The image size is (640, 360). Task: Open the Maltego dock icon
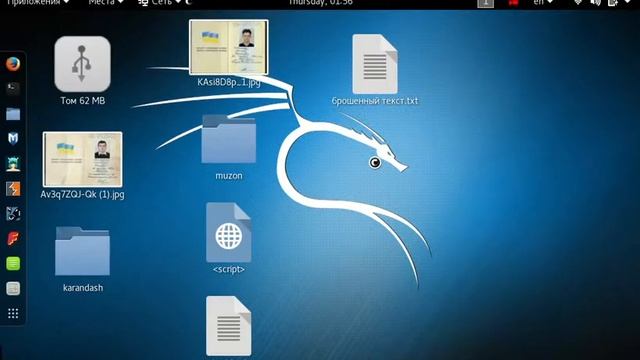tap(13, 214)
